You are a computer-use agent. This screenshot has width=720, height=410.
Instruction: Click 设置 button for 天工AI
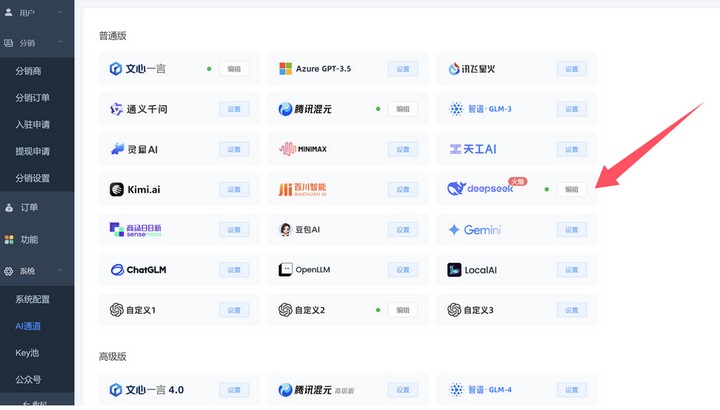[x=572, y=149]
